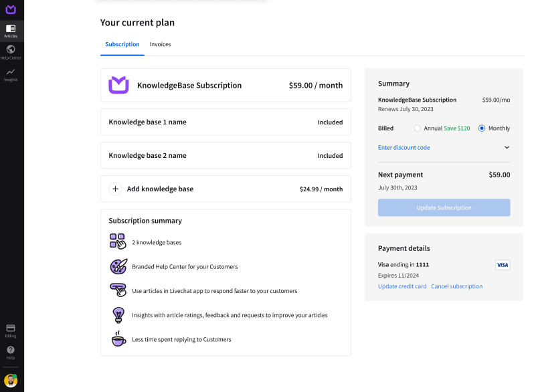Image resolution: width=534 pixels, height=392 pixels.
Task: Click Update credit card link
Action: coord(402,286)
